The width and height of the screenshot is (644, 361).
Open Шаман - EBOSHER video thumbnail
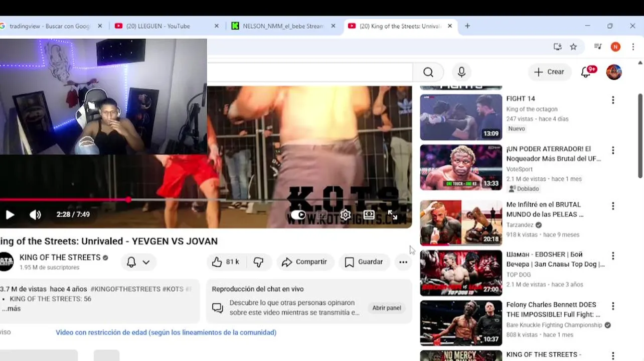click(461, 273)
